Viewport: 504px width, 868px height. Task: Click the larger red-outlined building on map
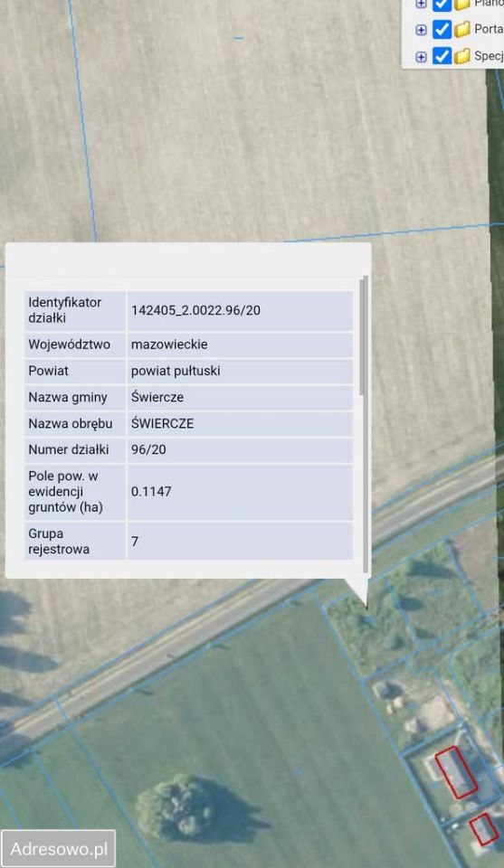click(456, 771)
